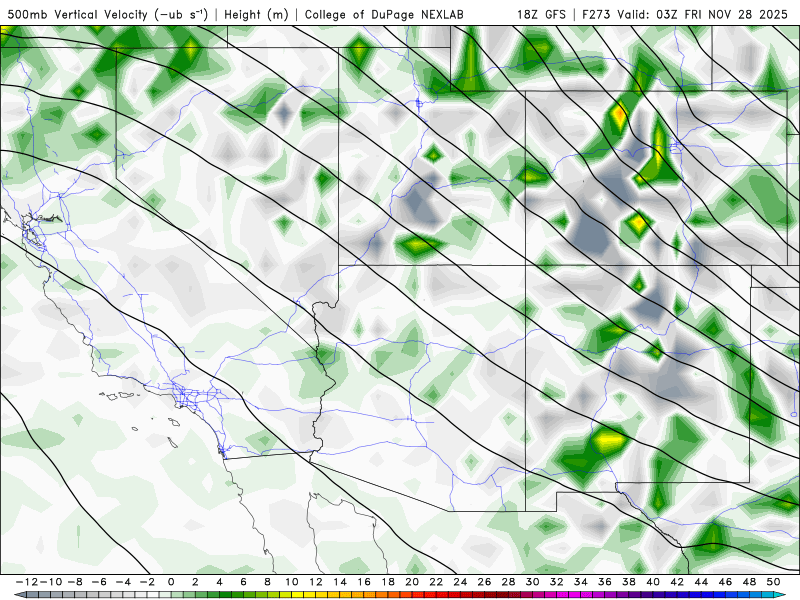Click the '18Z GFS' model run label

(541, 14)
